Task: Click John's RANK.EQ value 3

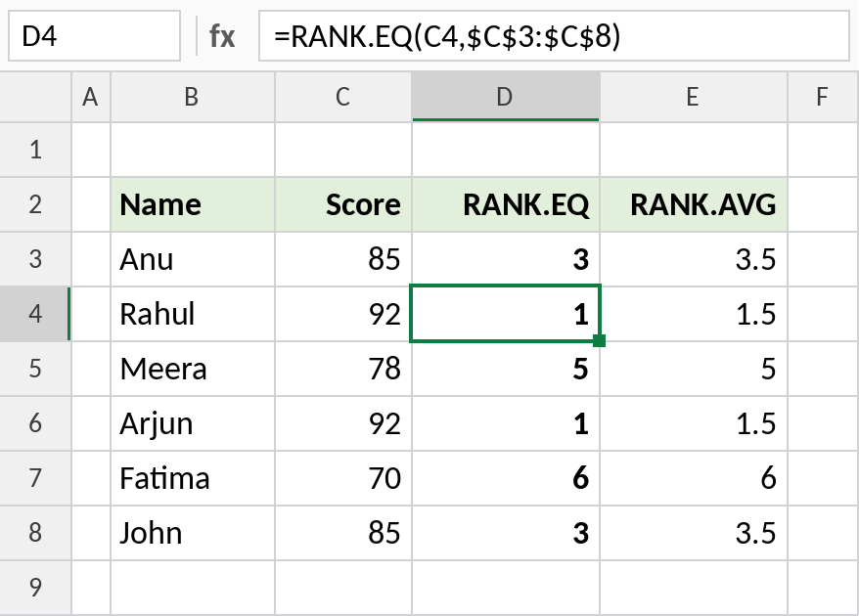Action: 506,533
